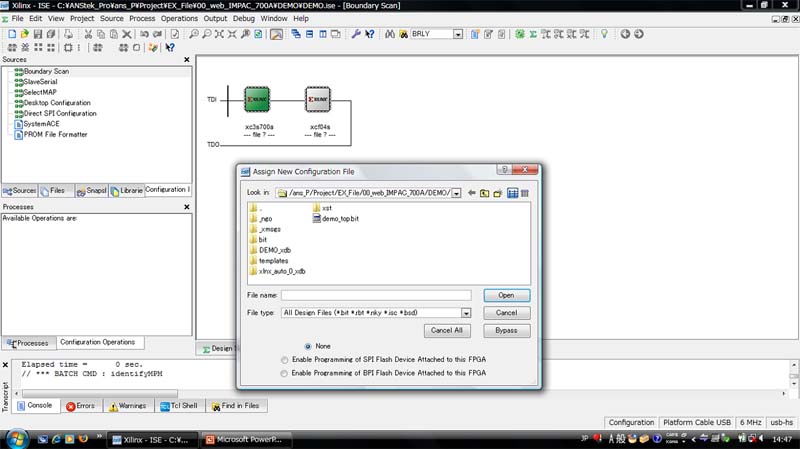Click the light bulb tips icon
The image size is (800, 449).
(x=604, y=34)
